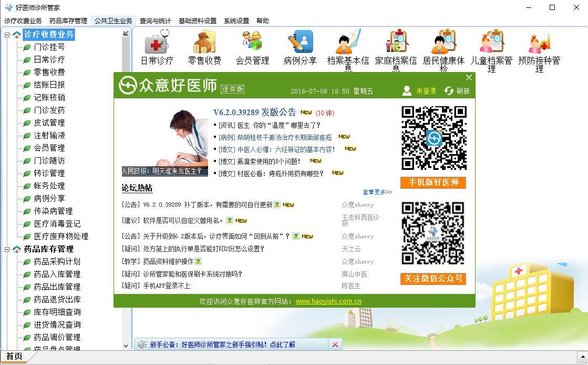
Task: Open the 日常诊疗 toolbar icon
Action: tap(157, 42)
